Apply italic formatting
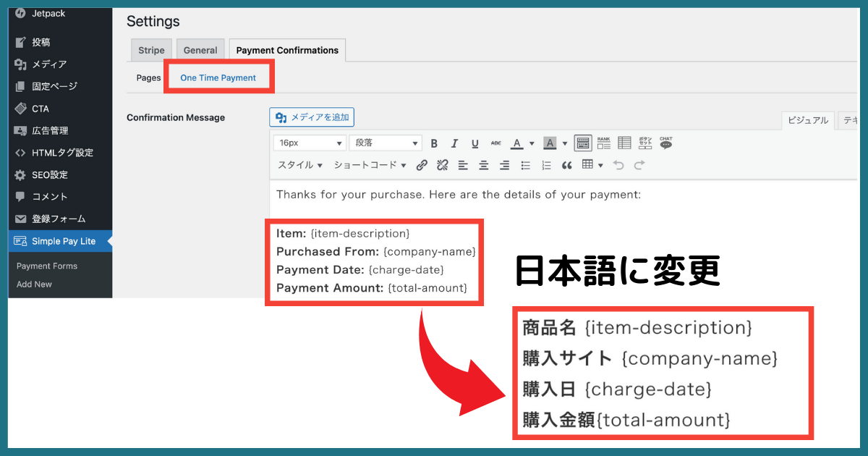This screenshot has width=868, height=456. coord(454,143)
